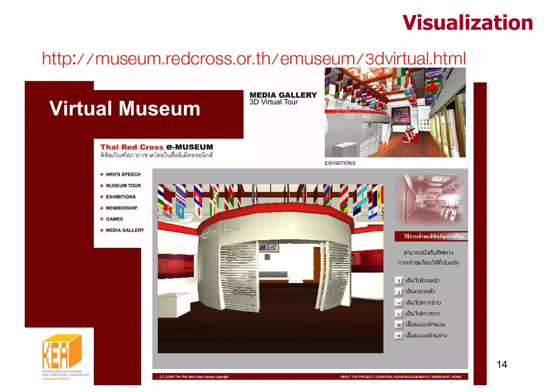Click the plus icon beside MUSEUM TOUR
Screen dimensions: 555x392
[x=102, y=186]
